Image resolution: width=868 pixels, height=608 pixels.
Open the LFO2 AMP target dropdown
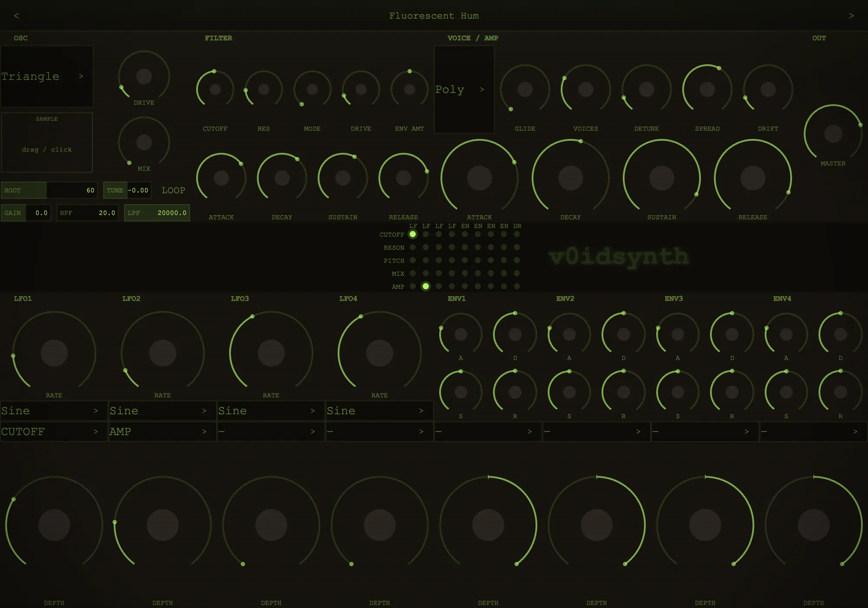tap(162, 432)
